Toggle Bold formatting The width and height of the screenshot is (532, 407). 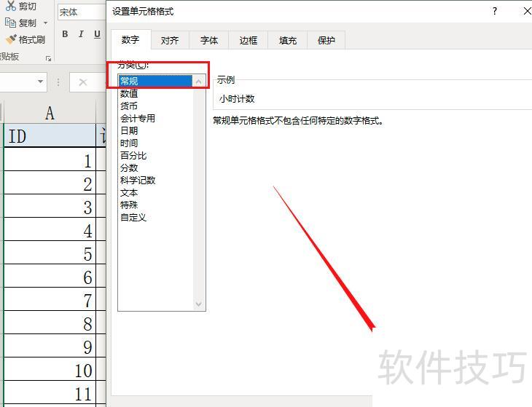(65, 34)
